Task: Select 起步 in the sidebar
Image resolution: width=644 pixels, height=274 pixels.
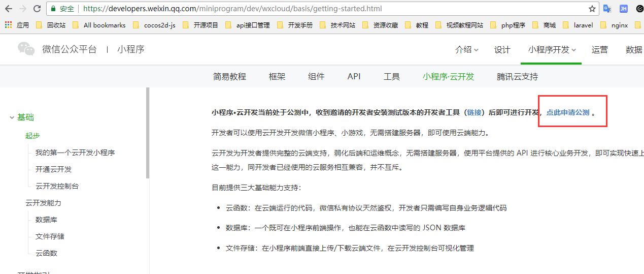Action: point(32,136)
